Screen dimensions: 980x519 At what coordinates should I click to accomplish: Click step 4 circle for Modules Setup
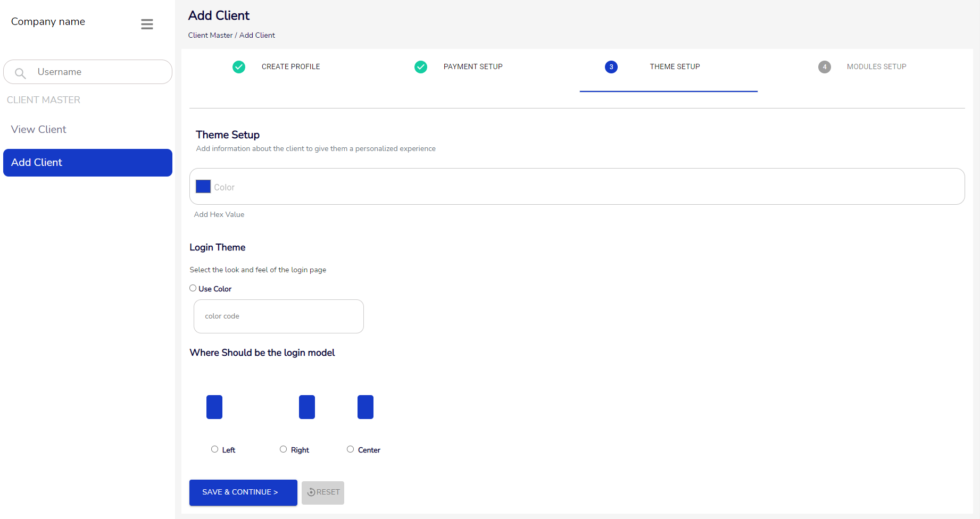pyautogui.click(x=825, y=67)
